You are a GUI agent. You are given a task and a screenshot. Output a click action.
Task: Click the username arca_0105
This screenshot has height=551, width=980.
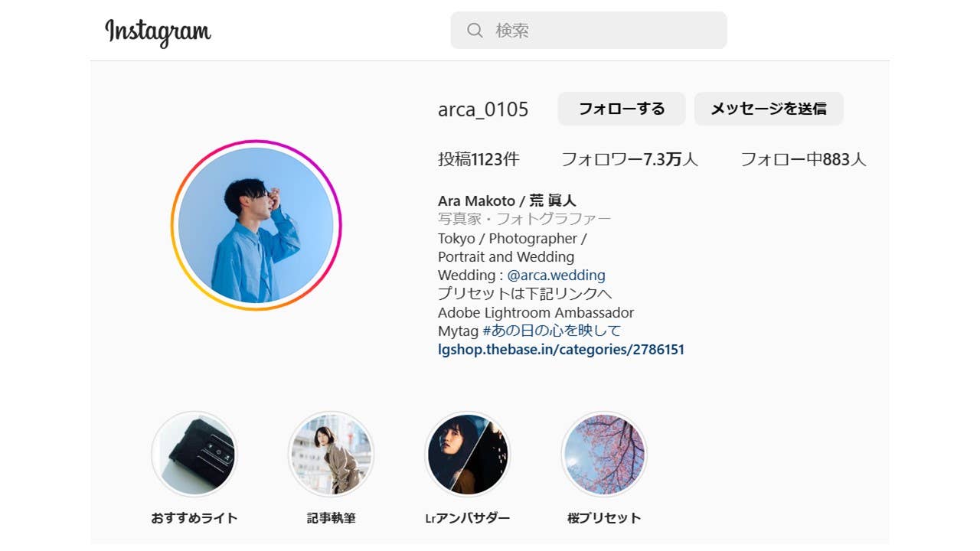[483, 109]
